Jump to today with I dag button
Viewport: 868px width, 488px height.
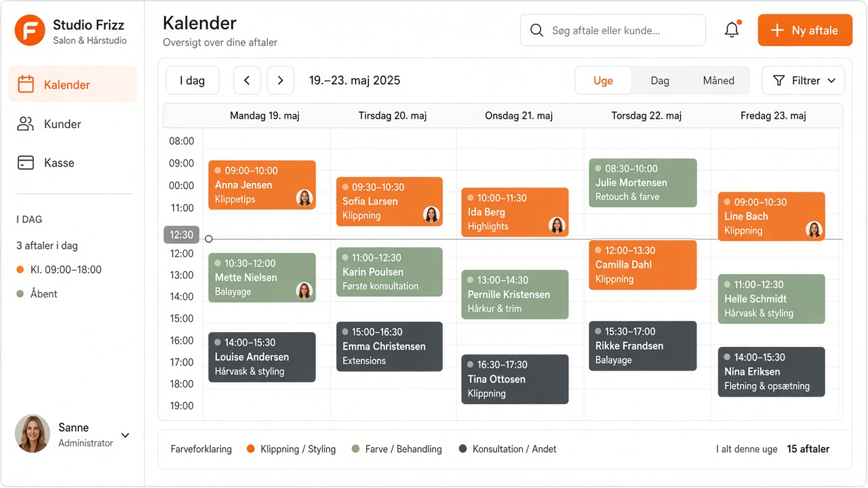point(192,81)
